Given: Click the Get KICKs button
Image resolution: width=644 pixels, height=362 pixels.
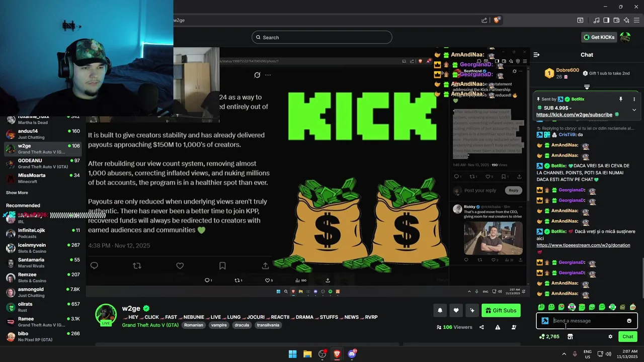Looking at the screenshot, I should tap(599, 37).
